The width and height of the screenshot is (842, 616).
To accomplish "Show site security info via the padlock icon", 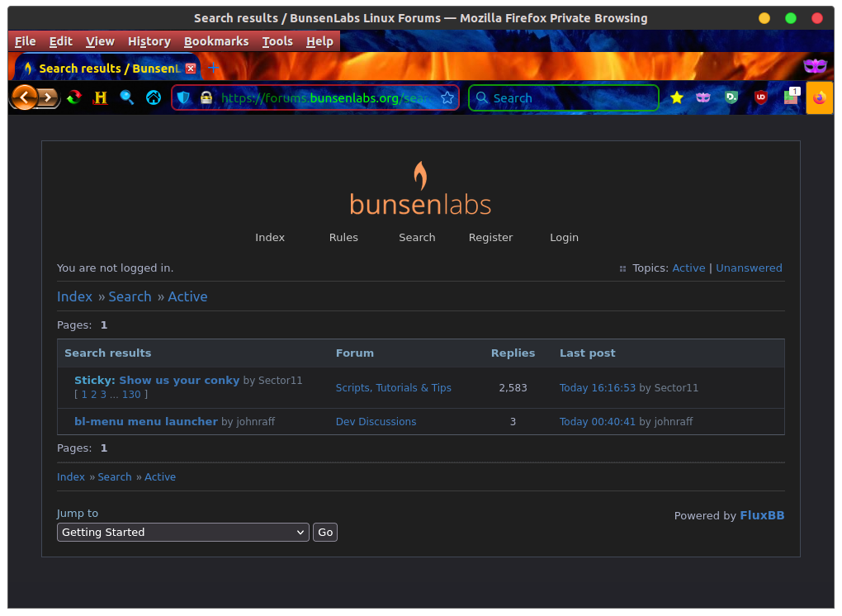I will (206, 97).
